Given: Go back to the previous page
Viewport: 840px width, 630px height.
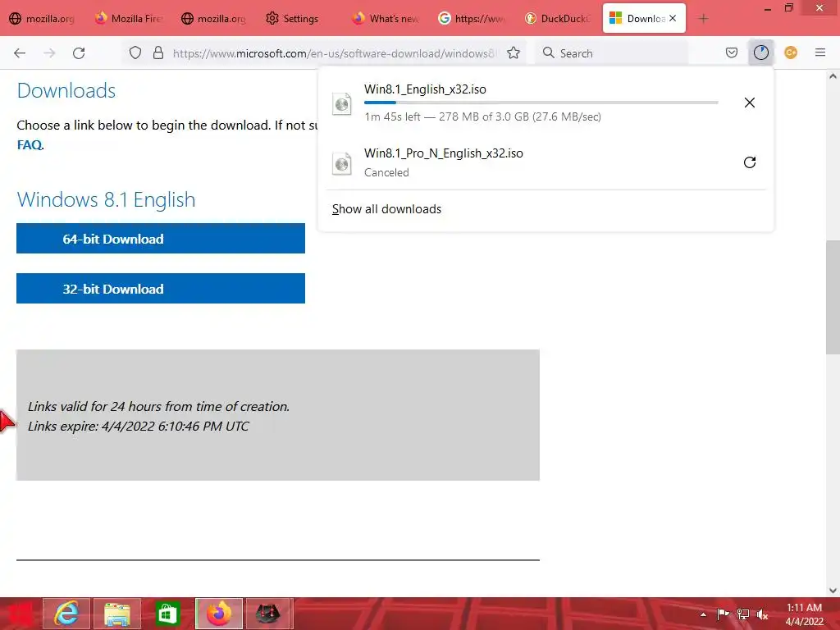Looking at the screenshot, I should click(20, 53).
